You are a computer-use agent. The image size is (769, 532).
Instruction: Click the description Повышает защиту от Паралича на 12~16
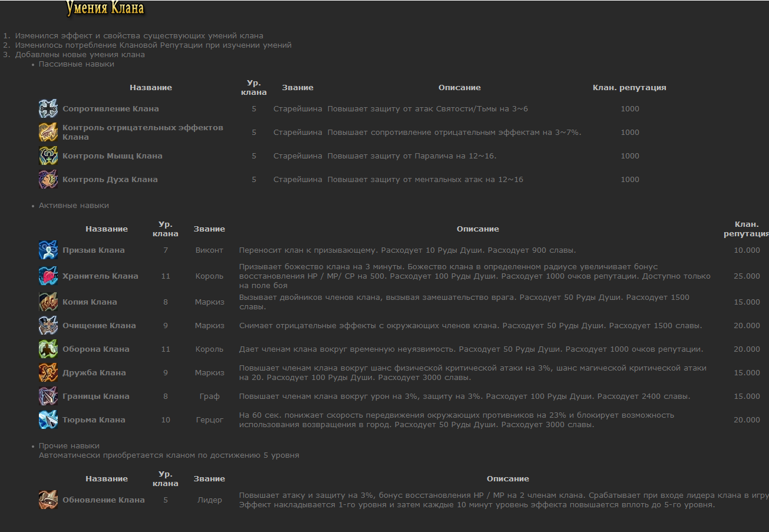tap(412, 156)
